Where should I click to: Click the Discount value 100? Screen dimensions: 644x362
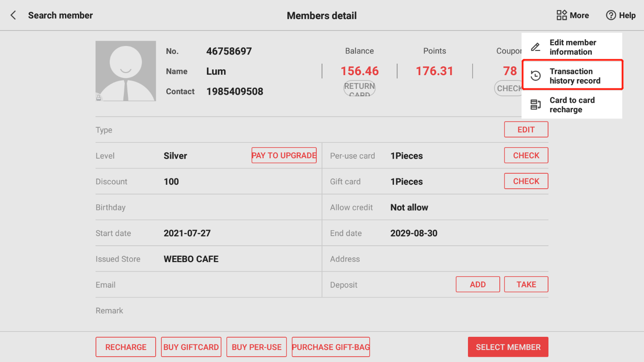(171, 182)
